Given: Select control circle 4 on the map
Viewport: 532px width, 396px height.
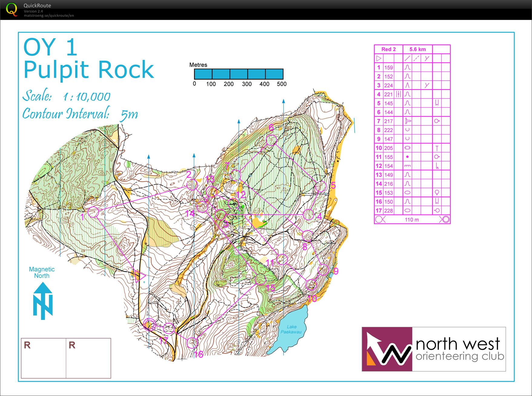Looking at the screenshot, I should click(x=308, y=215).
